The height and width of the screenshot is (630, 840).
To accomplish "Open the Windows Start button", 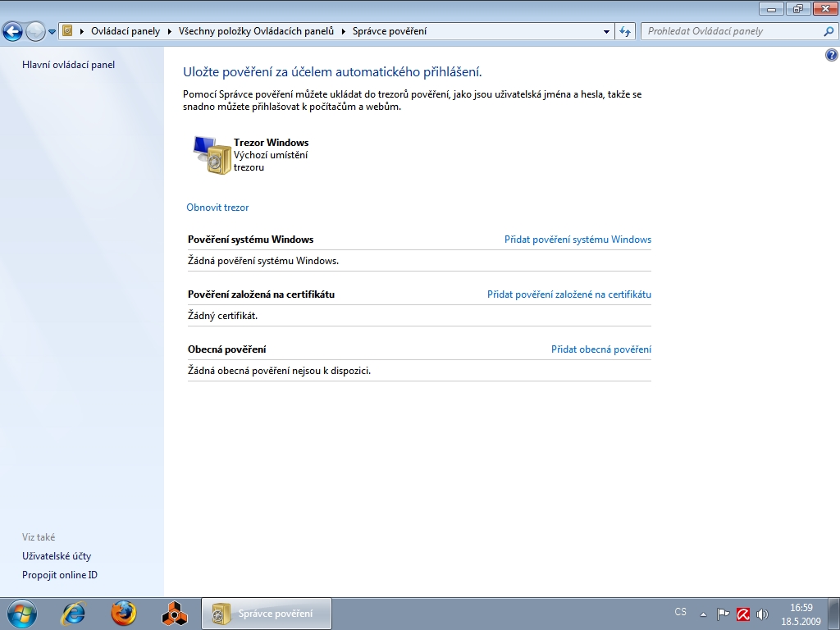I will point(22,614).
